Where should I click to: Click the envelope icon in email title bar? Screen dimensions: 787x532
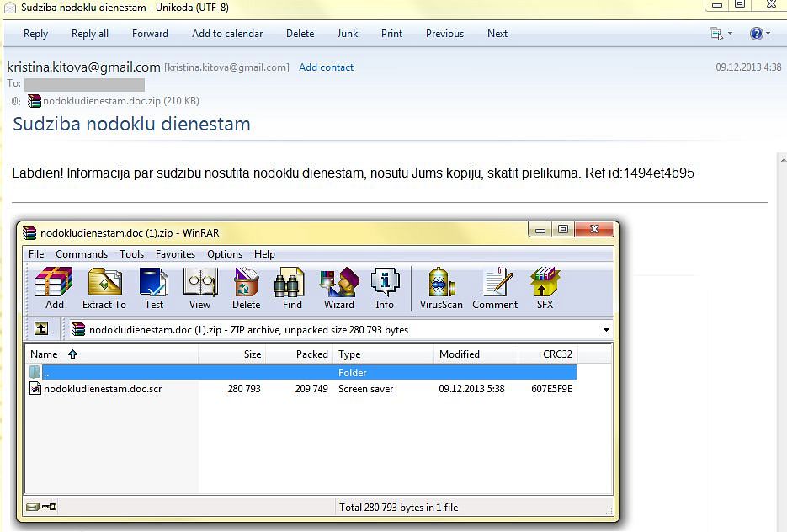pos(10,8)
